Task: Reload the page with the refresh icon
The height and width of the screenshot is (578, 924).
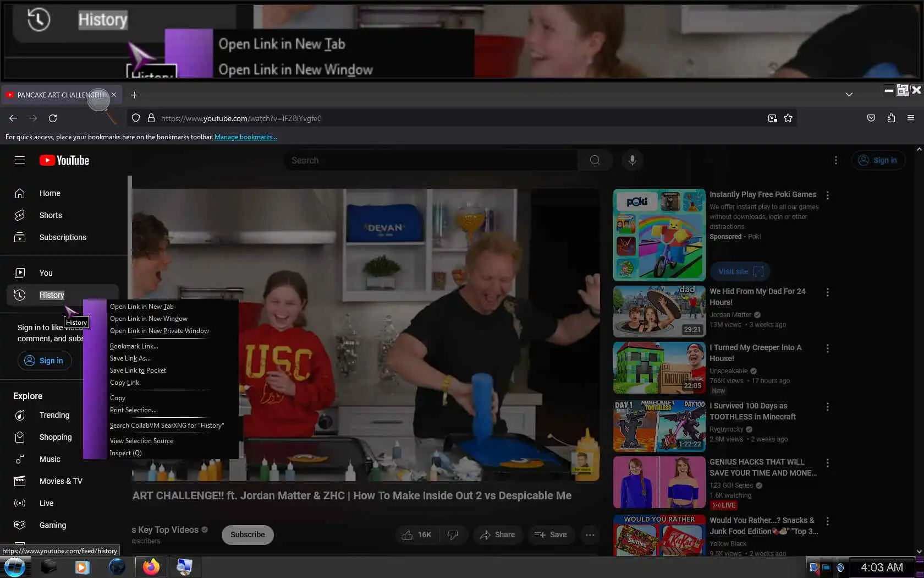Action: 53,118
